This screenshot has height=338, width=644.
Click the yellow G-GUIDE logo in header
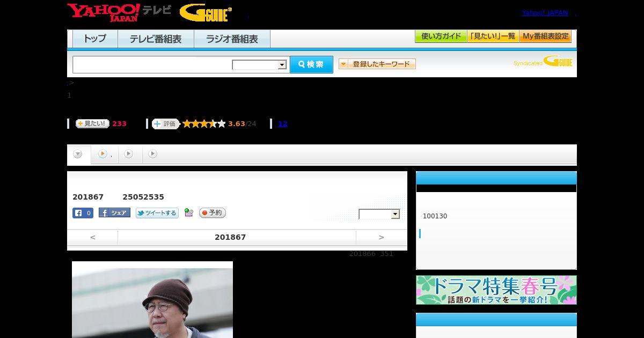tap(206, 13)
